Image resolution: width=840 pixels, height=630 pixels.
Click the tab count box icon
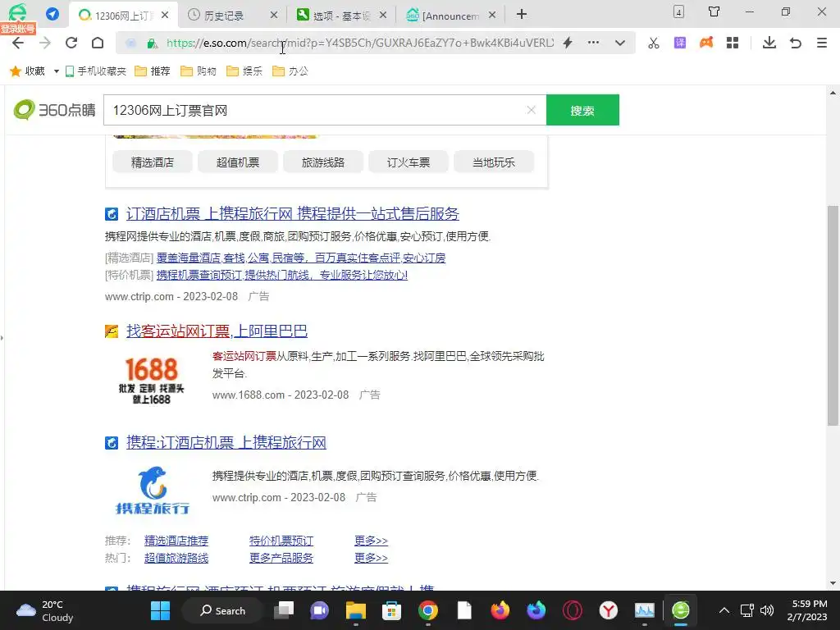click(678, 11)
